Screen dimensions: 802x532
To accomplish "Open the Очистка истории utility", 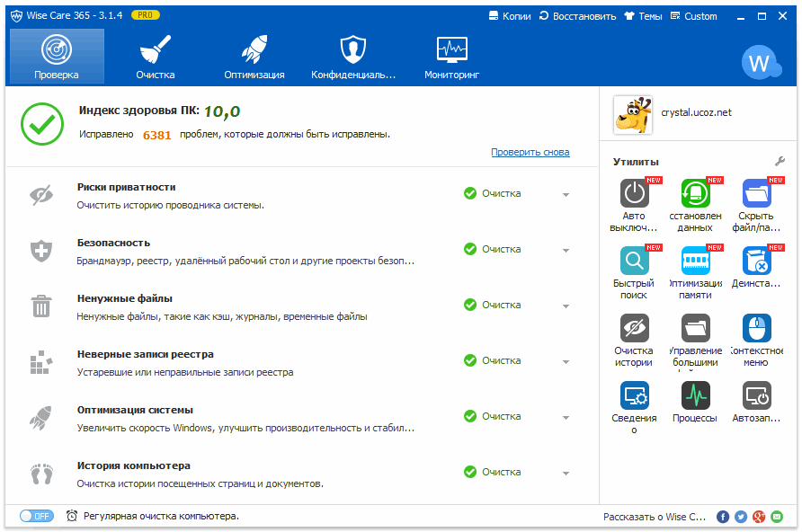I will pos(634,328).
